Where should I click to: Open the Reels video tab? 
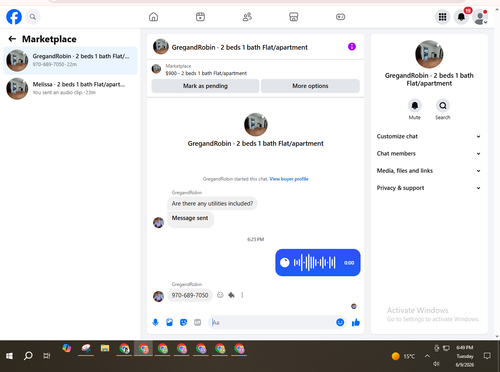click(x=200, y=17)
